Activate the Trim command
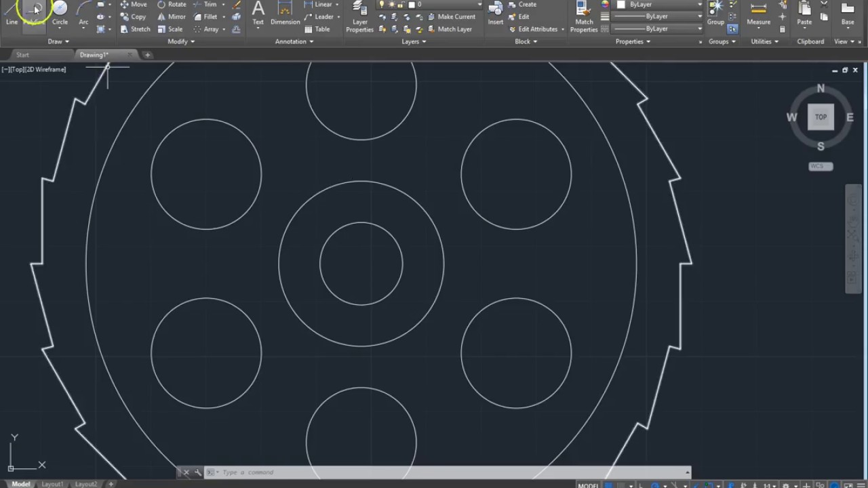 click(205, 4)
